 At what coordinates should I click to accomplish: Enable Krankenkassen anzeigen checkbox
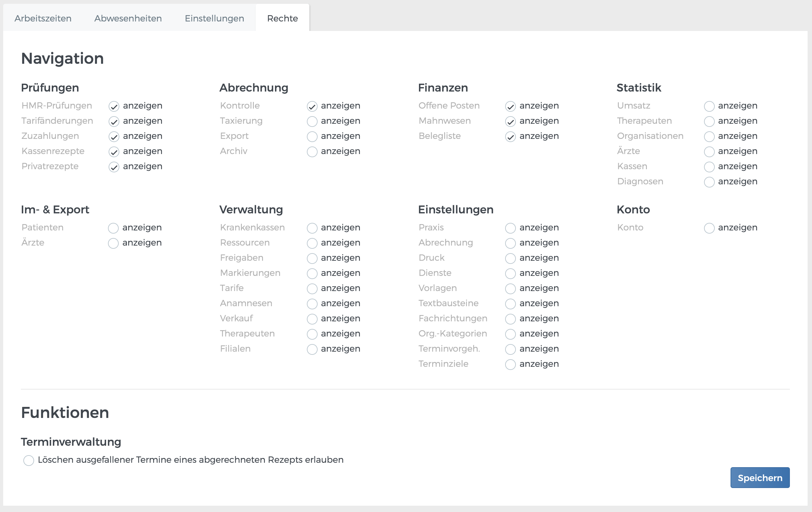pyautogui.click(x=312, y=228)
